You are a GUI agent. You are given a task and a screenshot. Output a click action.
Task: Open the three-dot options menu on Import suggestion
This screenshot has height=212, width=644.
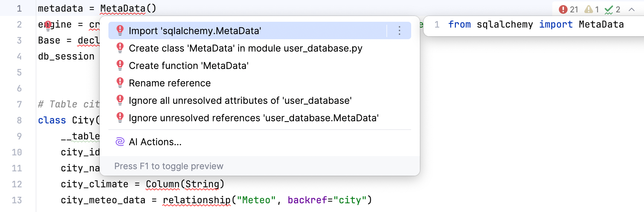tap(399, 31)
